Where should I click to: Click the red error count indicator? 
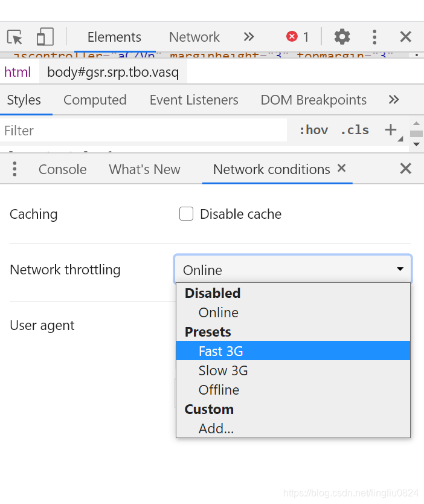[297, 37]
